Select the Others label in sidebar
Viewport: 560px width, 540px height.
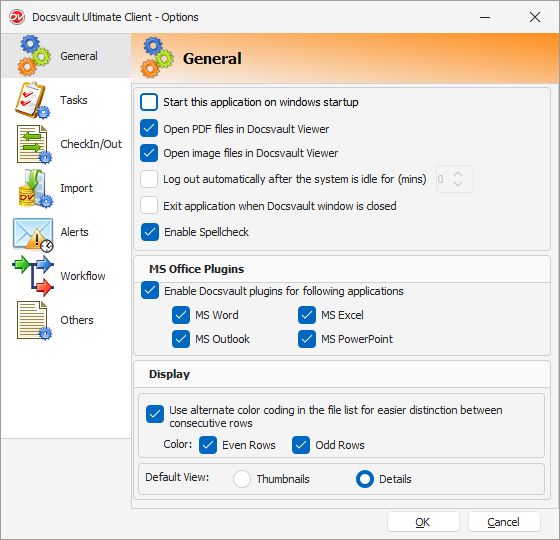tap(77, 320)
